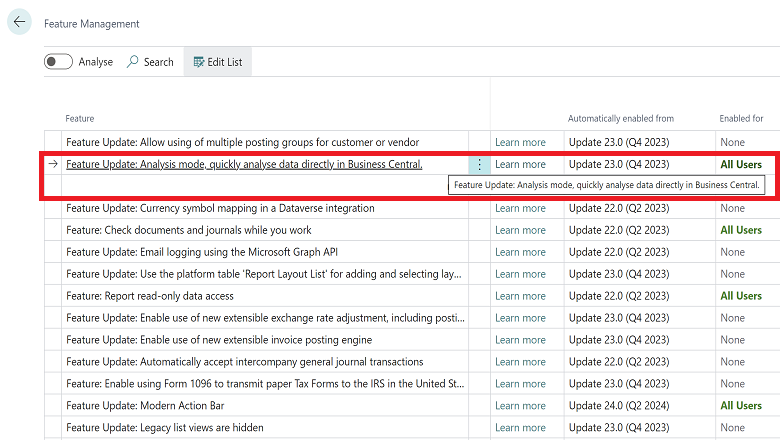The height and width of the screenshot is (440, 780).
Task: Select the 'Report Layout List' platform table feature
Action: 264,274
